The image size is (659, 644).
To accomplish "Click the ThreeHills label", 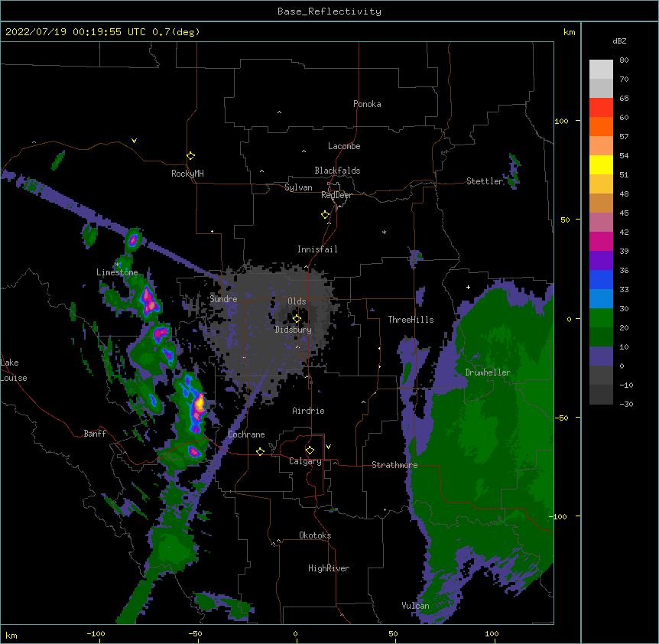I will (411, 320).
